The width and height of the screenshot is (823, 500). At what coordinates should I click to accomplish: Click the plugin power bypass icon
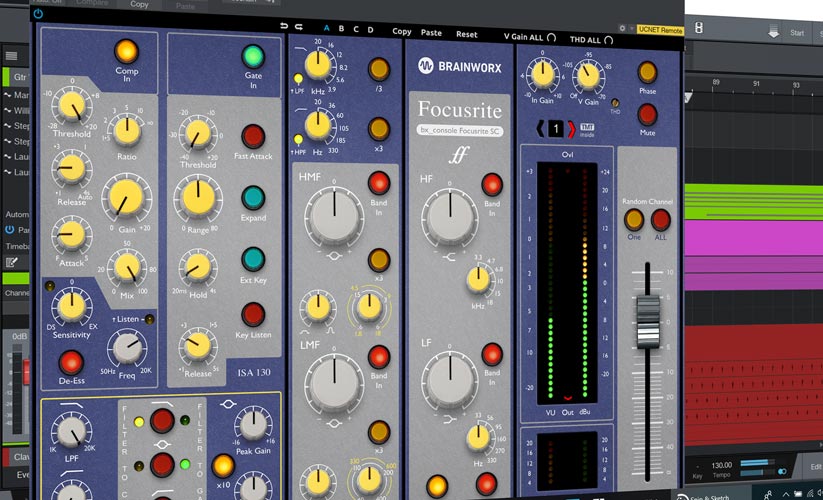tap(38, 14)
